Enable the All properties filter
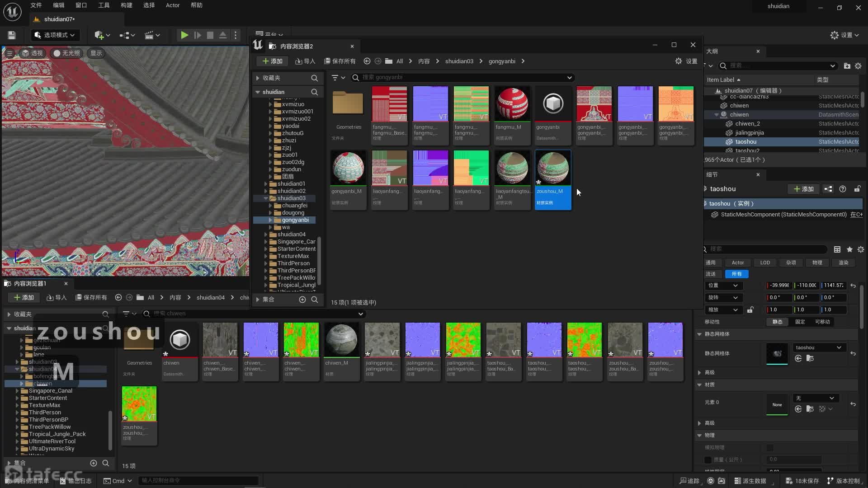 (737, 274)
